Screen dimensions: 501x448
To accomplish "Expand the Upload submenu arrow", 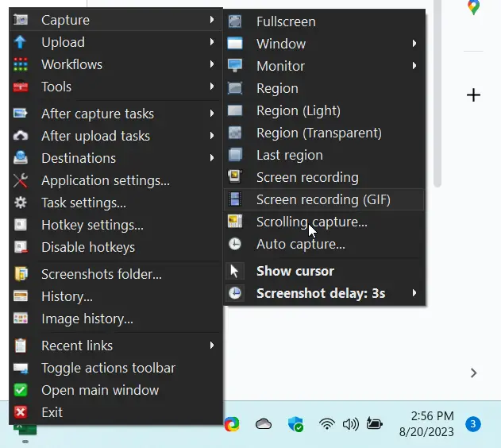I will point(212,42).
